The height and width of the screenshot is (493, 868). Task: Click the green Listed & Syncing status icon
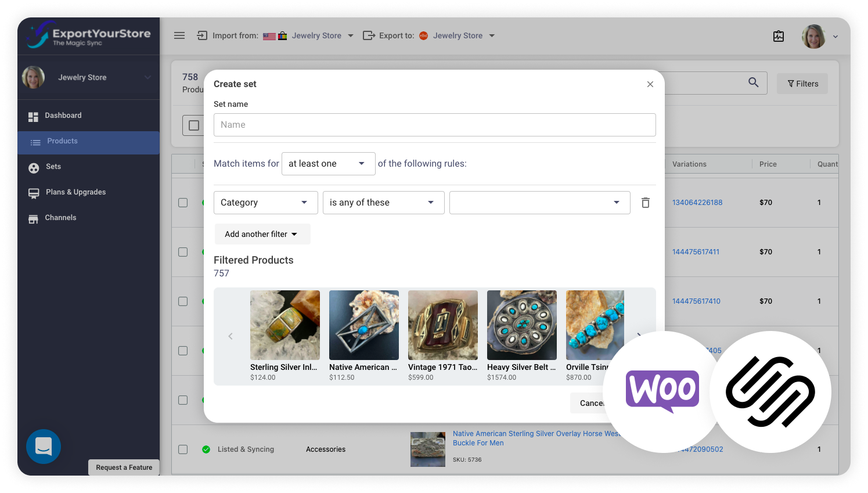pyautogui.click(x=206, y=449)
